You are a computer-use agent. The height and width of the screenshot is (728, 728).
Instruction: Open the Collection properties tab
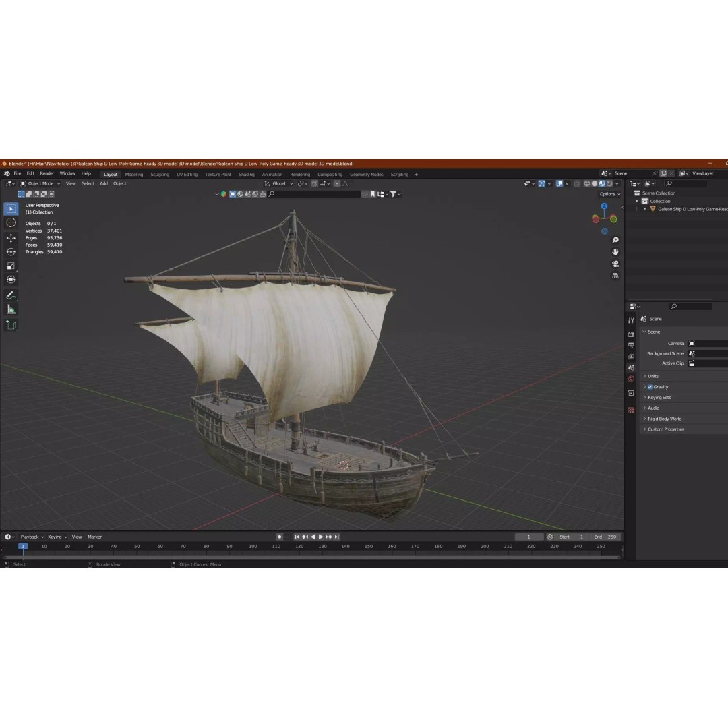click(631, 393)
